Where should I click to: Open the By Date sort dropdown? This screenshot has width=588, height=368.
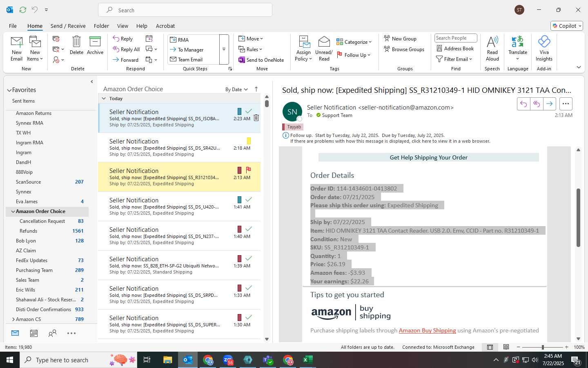click(236, 90)
